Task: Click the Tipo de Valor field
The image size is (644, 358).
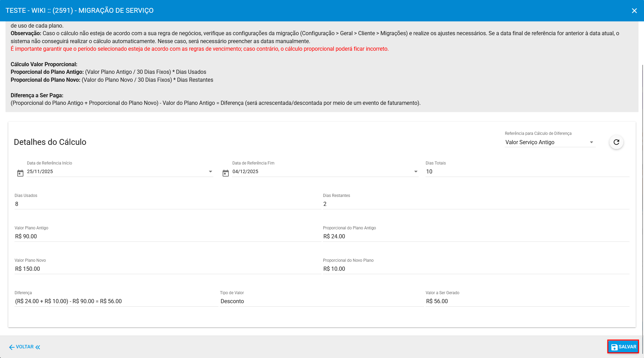Action: (321, 301)
